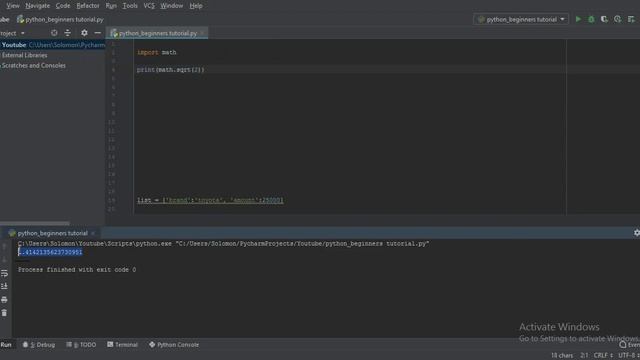The height and width of the screenshot is (360, 640).
Task: Open the Project view dropdown arrow
Action: (23, 33)
